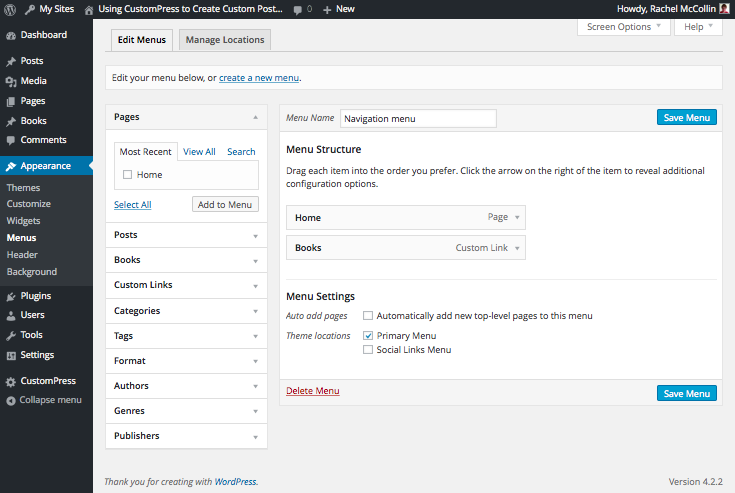Click the Comments icon in sidebar
735x493 pixels.
[11, 140]
